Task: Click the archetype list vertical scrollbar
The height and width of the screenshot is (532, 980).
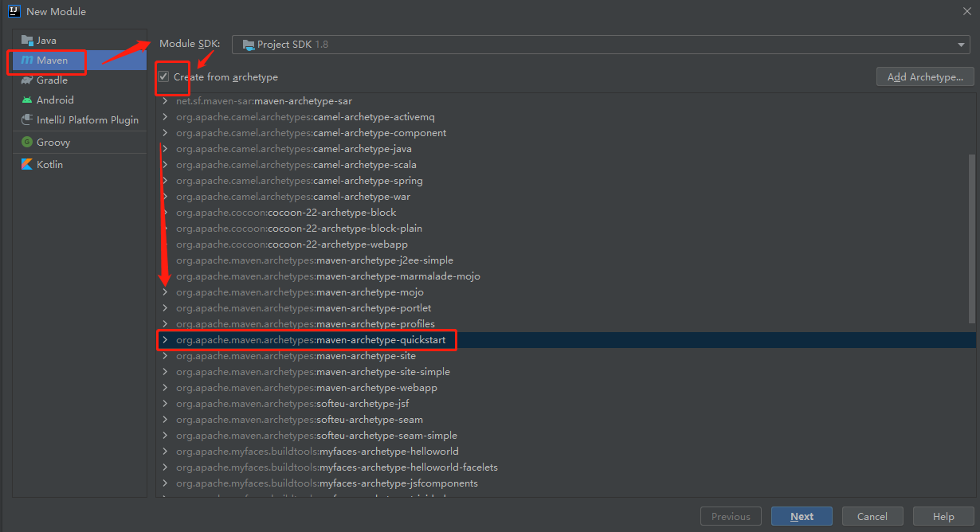Action: 971,239
